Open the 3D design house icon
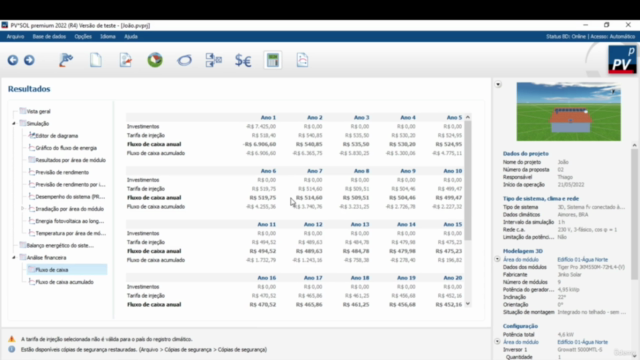Image resolution: width=640 pixels, height=360 pixels. (x=155, y=60)
